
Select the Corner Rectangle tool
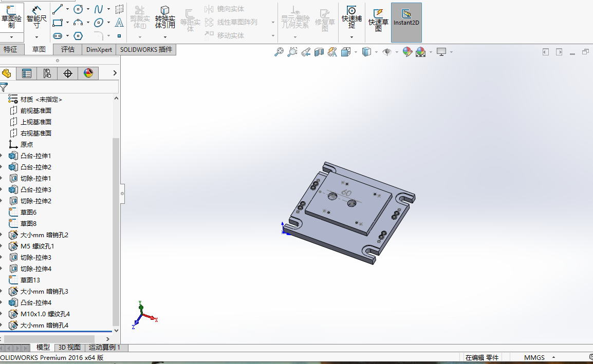click(x=58, y=23)
